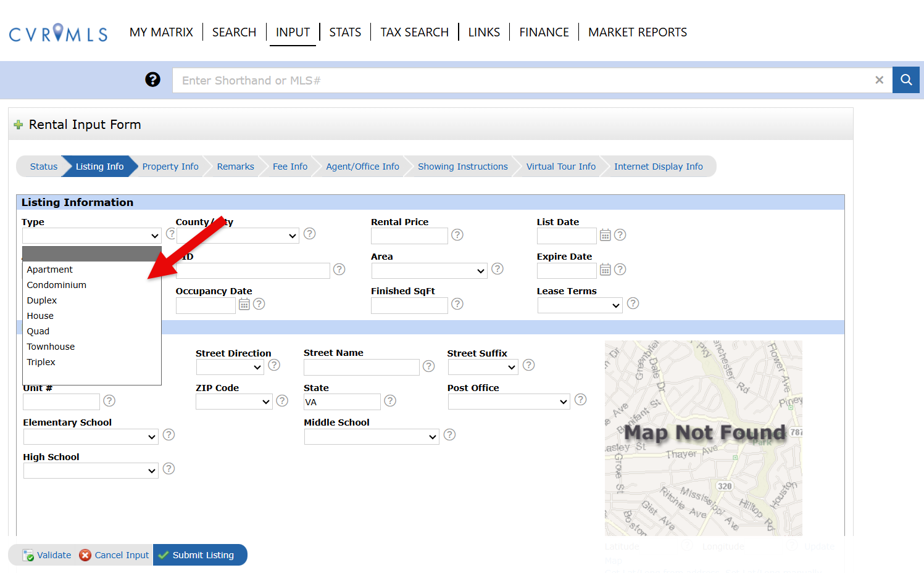The image size is (924, 573).
Task: Open help for State field
Action: tap(390, 400)
